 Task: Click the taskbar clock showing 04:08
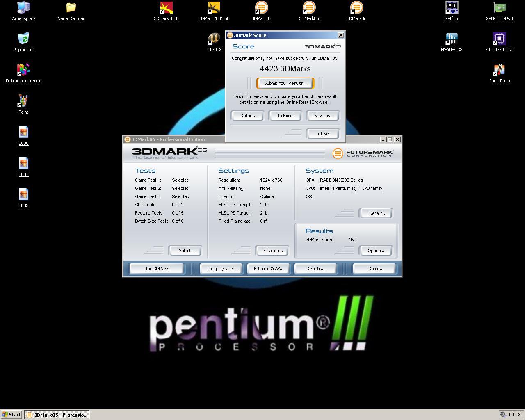[515, 415]
